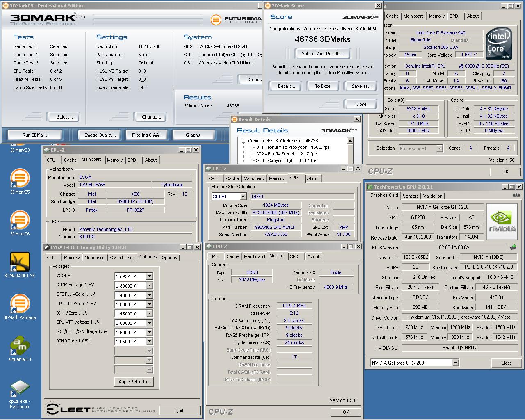
Task: Close the 3DMark Score dialog via Close button
Action: pyautogui.click(x=361, y=104)
